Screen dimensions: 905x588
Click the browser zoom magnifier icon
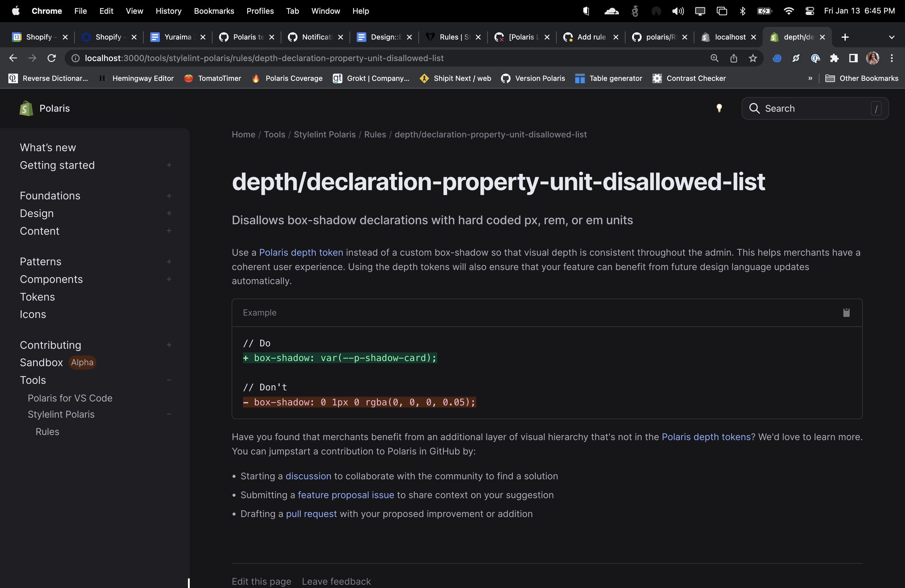click(x=714, y=58)
